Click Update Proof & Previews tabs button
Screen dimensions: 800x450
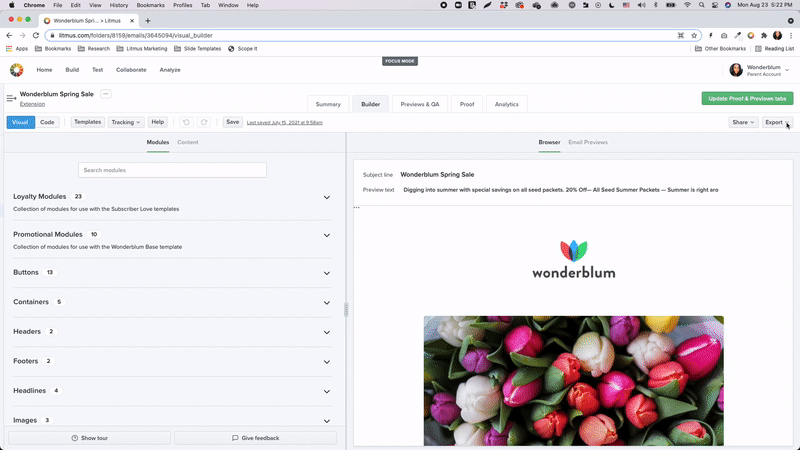[x=747, y=98]
